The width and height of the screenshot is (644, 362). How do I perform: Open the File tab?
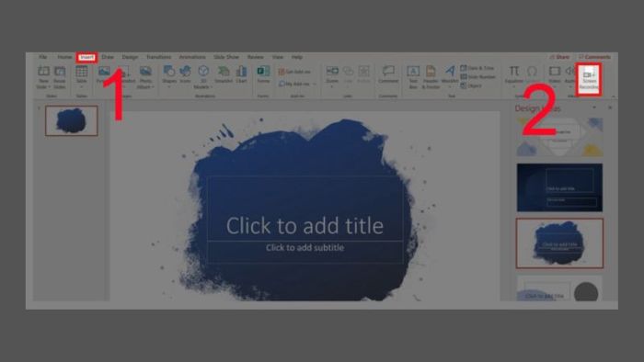42,57
